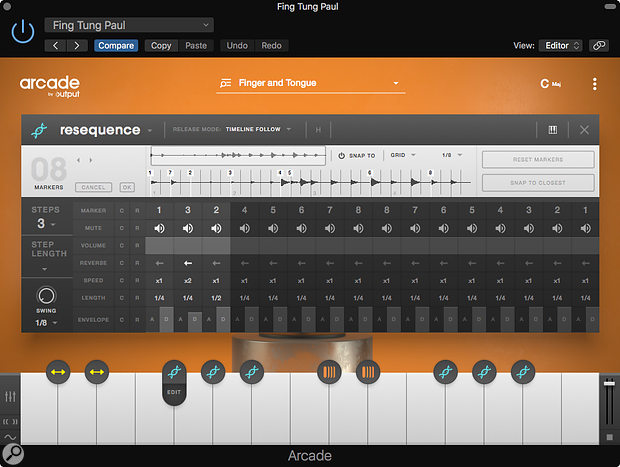This screenshot has width=620, height=467.
Task: Open the Grid snap dropdown
Action: [x=403, y=155]
